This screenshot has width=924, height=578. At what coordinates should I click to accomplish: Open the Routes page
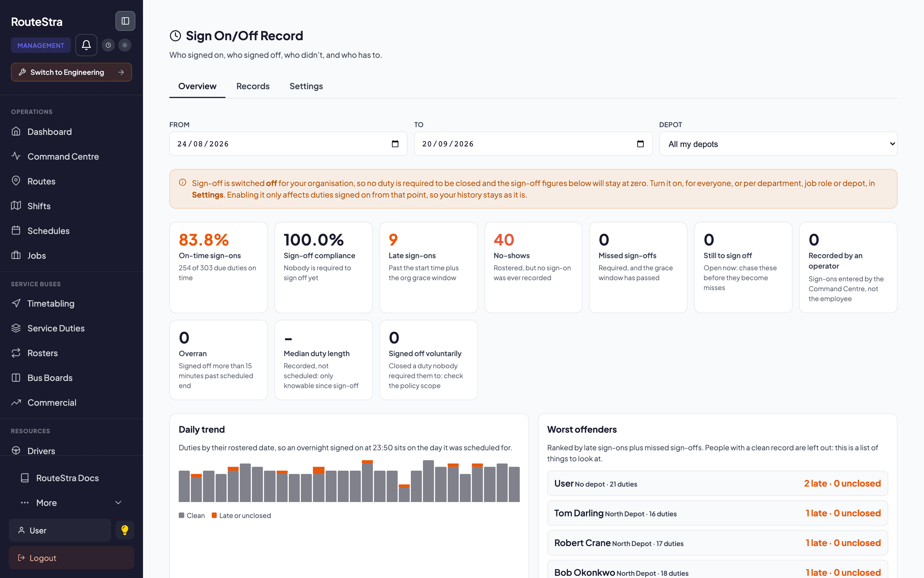tap(71, 181)
